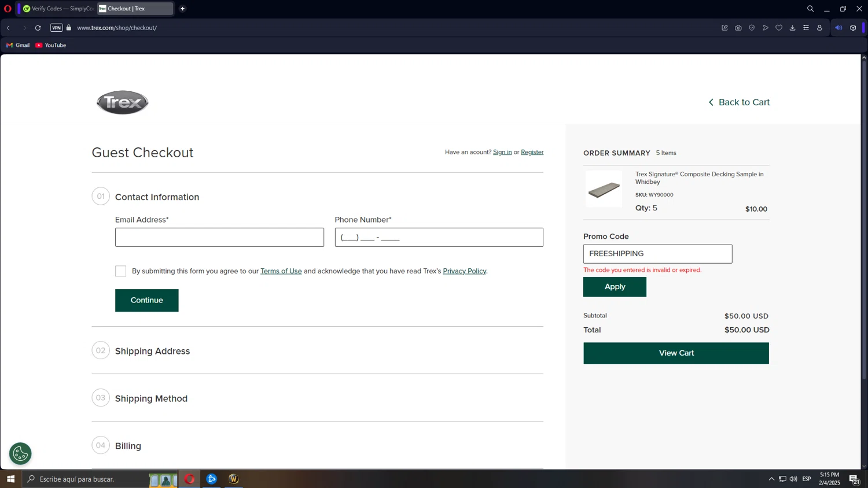Click the ESP language indicator
The width and height of the screenshot is (868, 488).
point(807,479)
